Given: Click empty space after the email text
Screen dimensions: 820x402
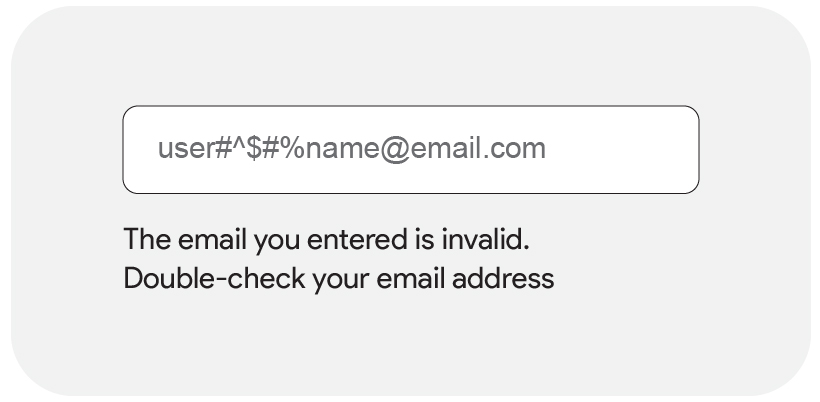Looking at the screenshot, I should 622,150.
